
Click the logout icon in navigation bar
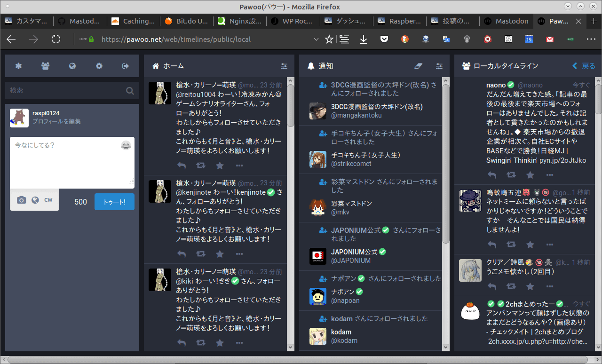coord(126,66)
